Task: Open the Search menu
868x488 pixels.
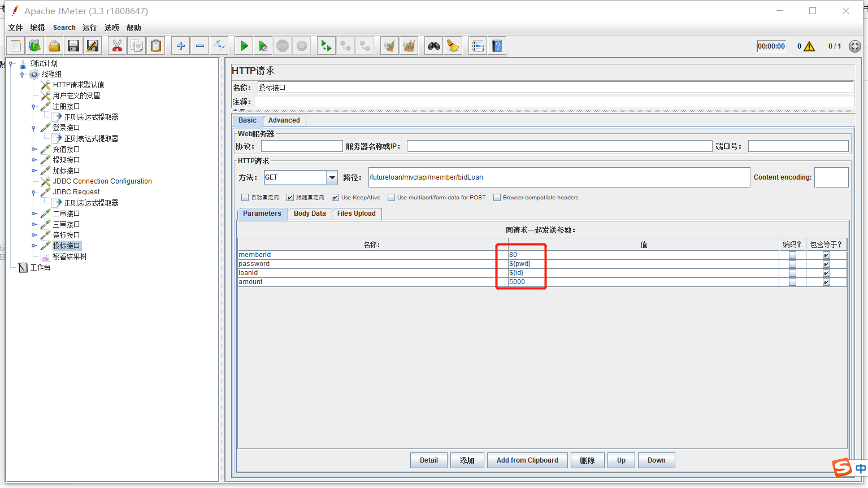Action: 64,28
